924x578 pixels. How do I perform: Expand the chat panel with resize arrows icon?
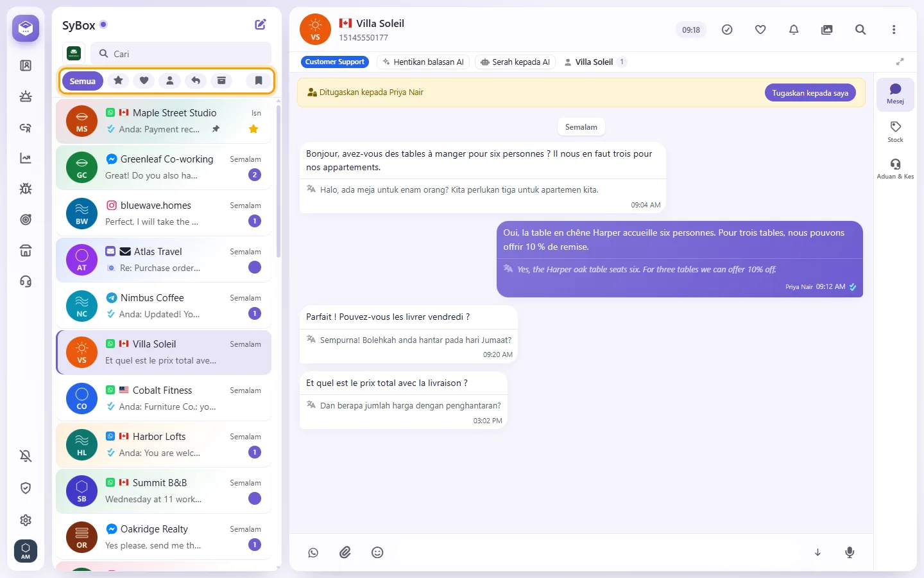click(x=900, y=62)
